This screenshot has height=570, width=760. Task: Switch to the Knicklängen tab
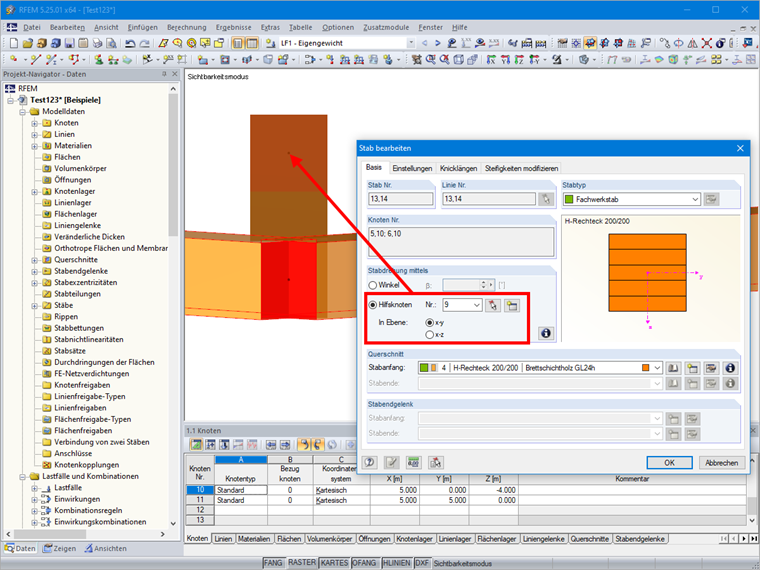[459, 168]
